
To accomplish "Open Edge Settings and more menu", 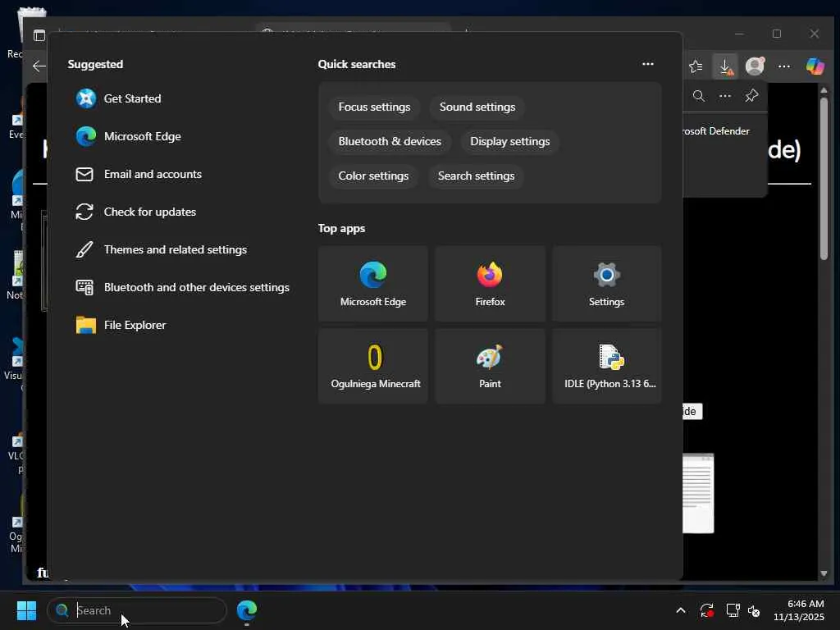I will [x=784, y=66].
